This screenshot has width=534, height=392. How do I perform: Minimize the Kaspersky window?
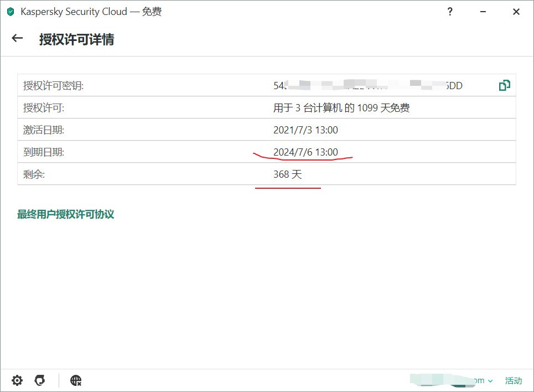click(483, 12)
